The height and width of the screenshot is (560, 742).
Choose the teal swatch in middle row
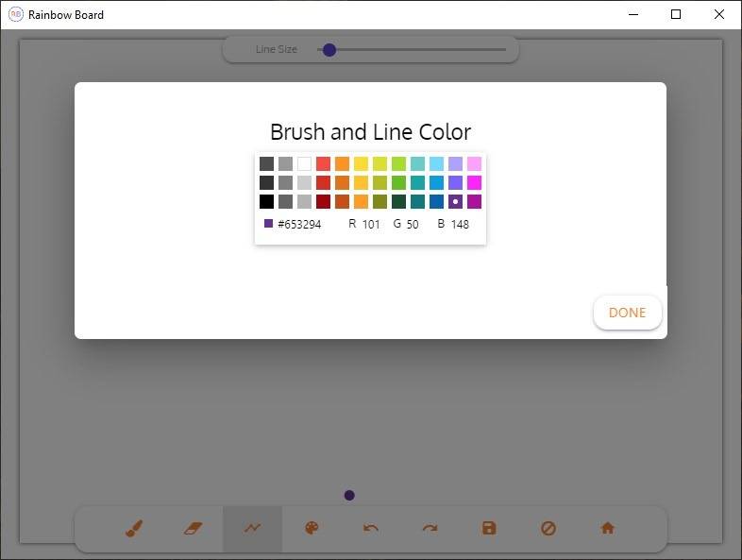[x=417, y=182]
